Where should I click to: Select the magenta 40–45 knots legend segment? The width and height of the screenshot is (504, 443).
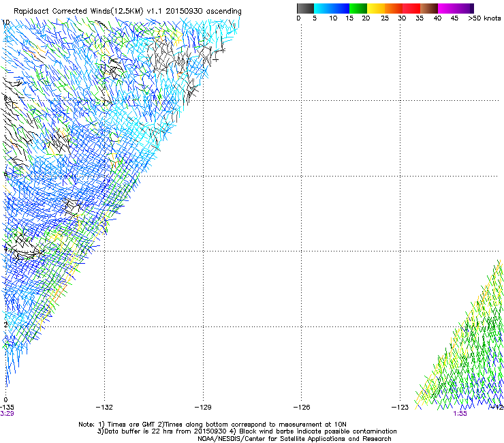(447, 8)
